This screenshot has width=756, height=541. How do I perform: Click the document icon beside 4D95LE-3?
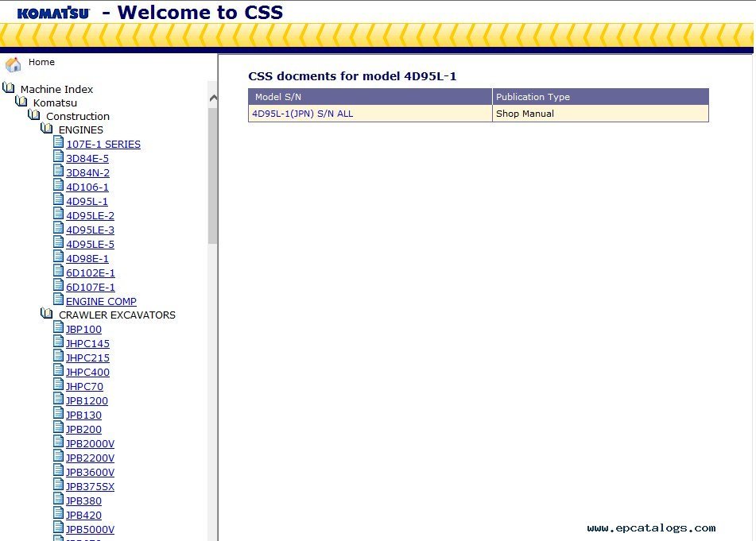tap(58, 228)
